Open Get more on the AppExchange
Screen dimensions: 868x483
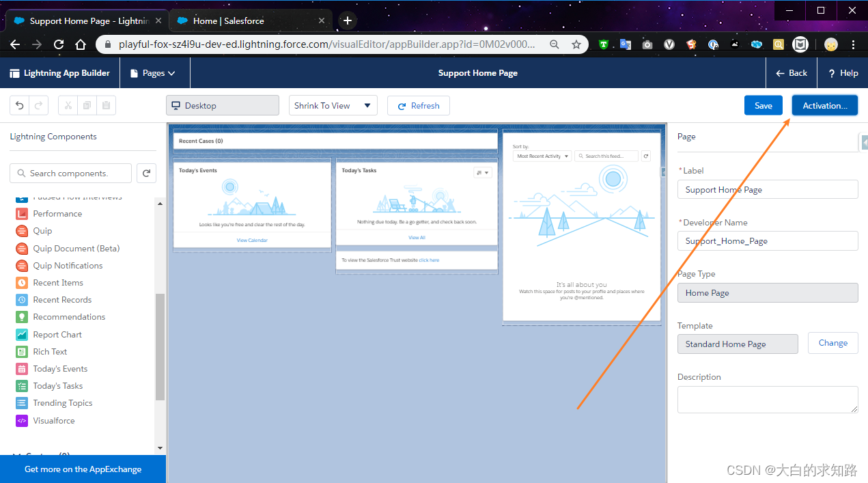(x=83, y=469)
